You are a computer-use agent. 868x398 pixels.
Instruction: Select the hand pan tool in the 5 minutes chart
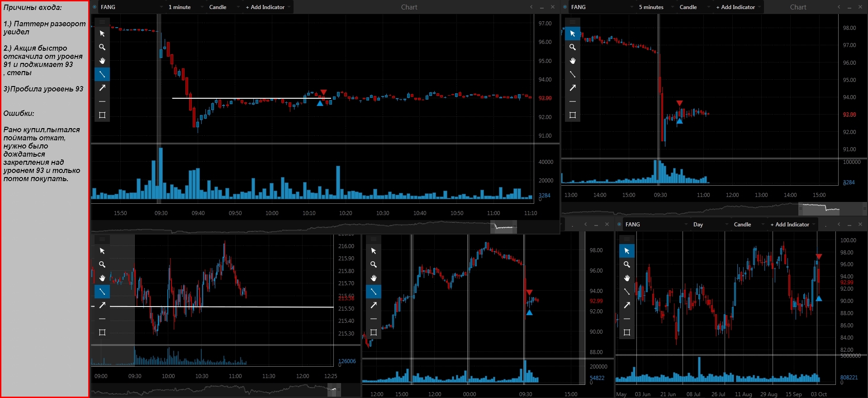(573, 61)
